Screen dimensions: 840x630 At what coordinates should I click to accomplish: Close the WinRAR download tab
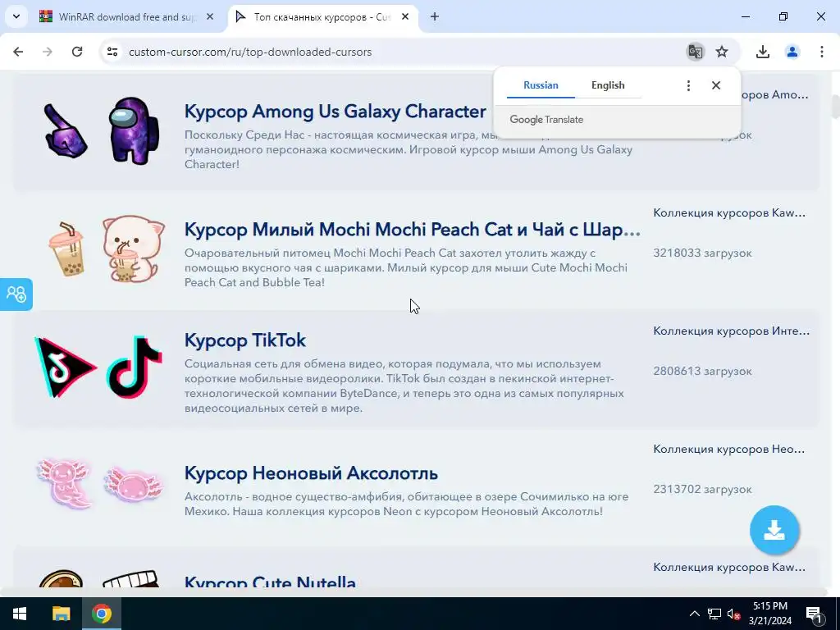[x=210, y=16]
